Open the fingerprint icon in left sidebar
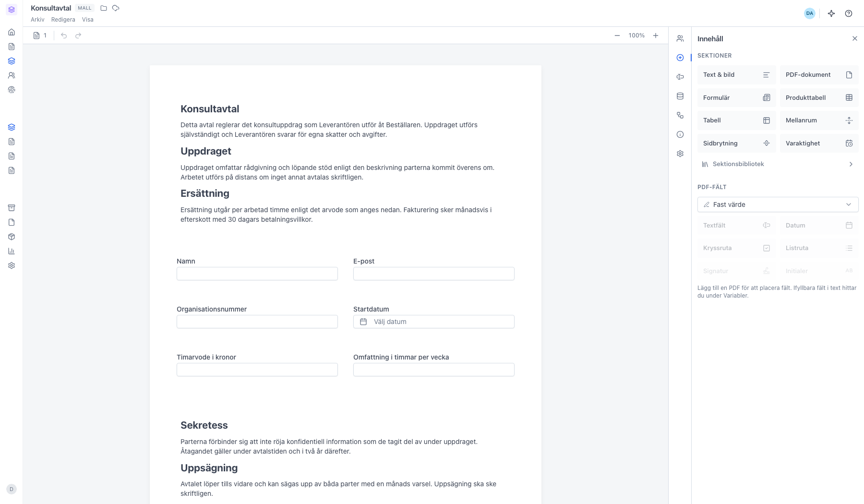The width and height of the screenshot is (864, 504). (12, 90)
